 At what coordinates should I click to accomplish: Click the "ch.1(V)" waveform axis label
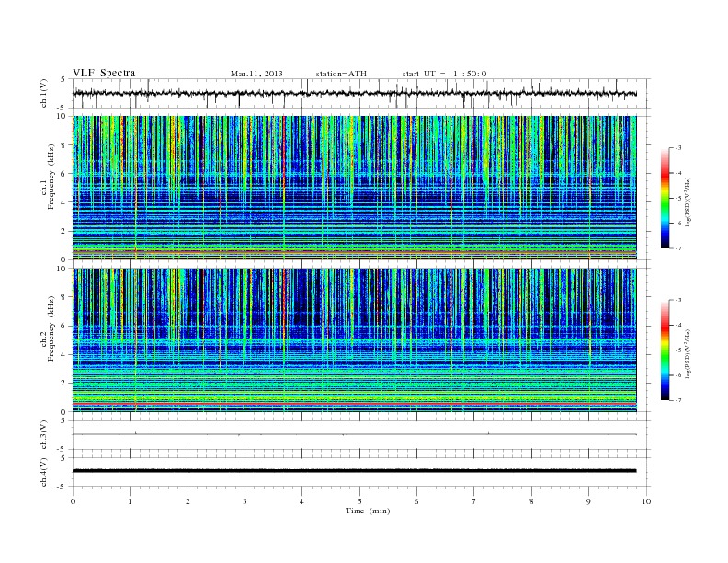tap(43, 93)
